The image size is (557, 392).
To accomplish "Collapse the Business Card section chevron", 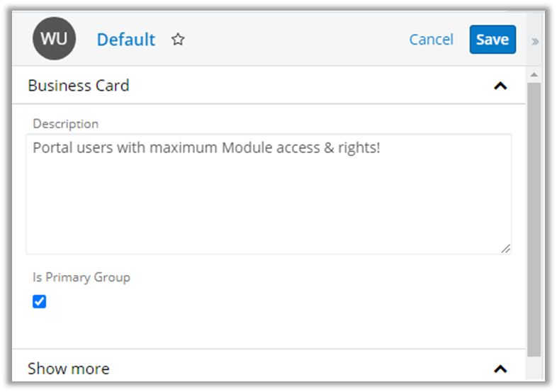I will pyautogui.click(x=500, y=86).
